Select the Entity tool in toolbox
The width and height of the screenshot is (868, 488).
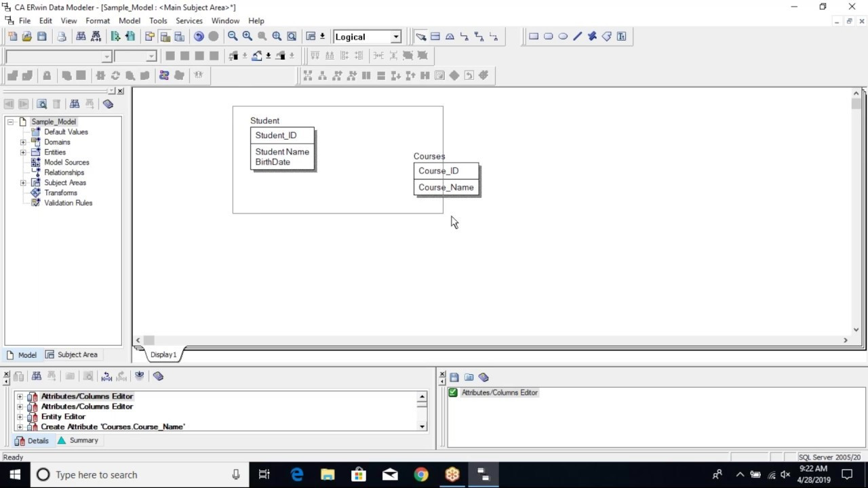435,37
